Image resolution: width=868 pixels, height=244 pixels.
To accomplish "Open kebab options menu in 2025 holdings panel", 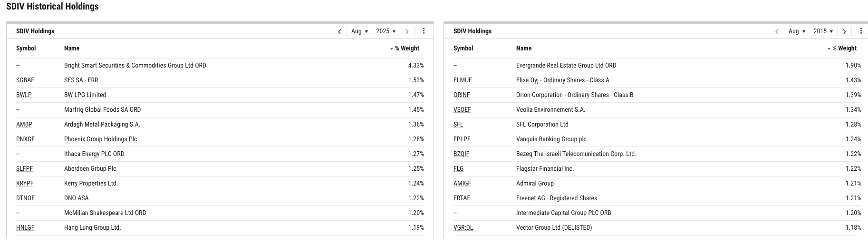I will point(424,31).
